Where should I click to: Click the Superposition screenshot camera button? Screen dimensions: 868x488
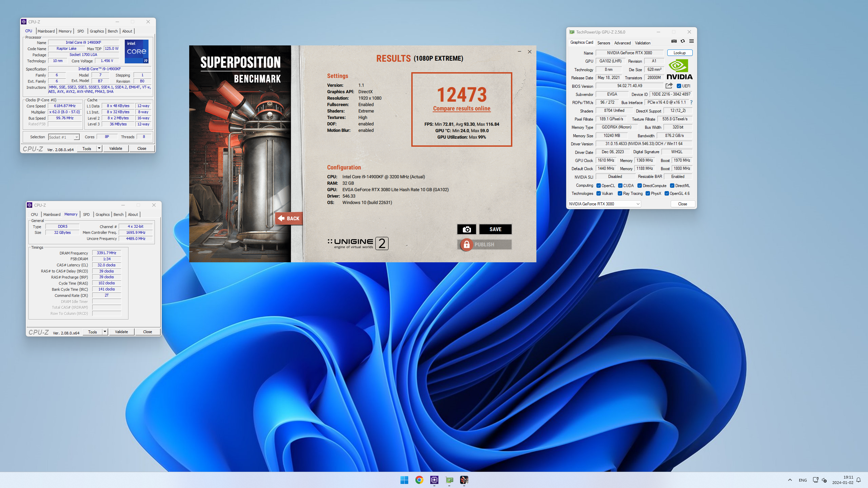467,229
